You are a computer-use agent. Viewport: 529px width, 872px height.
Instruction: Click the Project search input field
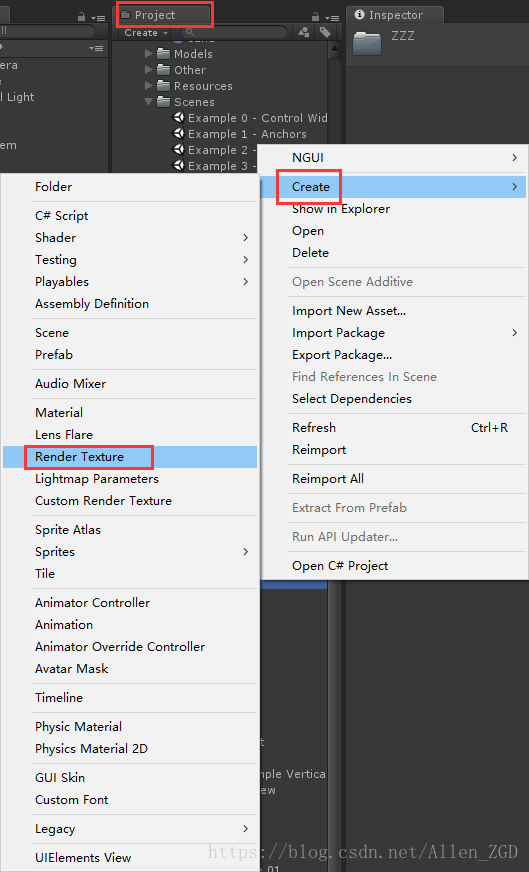coord(234,33)
